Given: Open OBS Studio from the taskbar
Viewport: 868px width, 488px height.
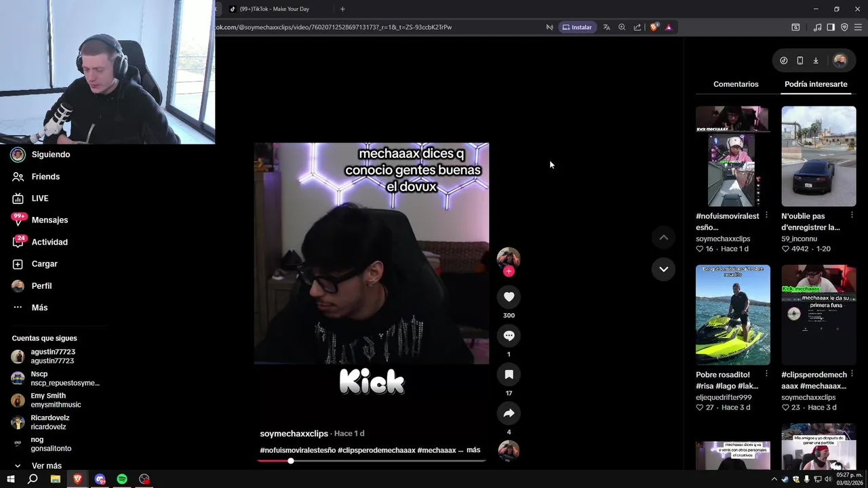Looking at the screenshot, I should click(x=144, y=479).
